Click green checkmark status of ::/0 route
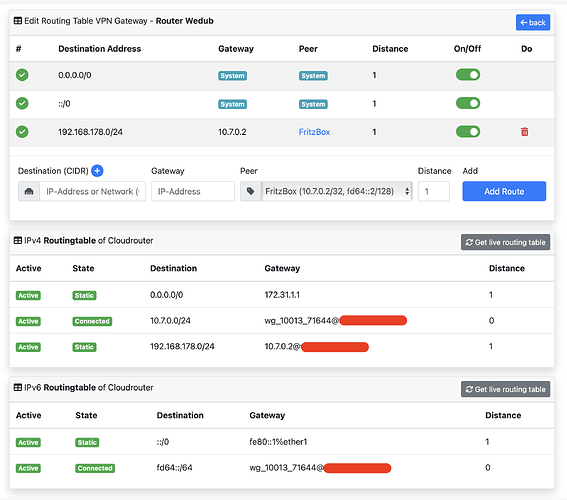 tap(22, 103)
